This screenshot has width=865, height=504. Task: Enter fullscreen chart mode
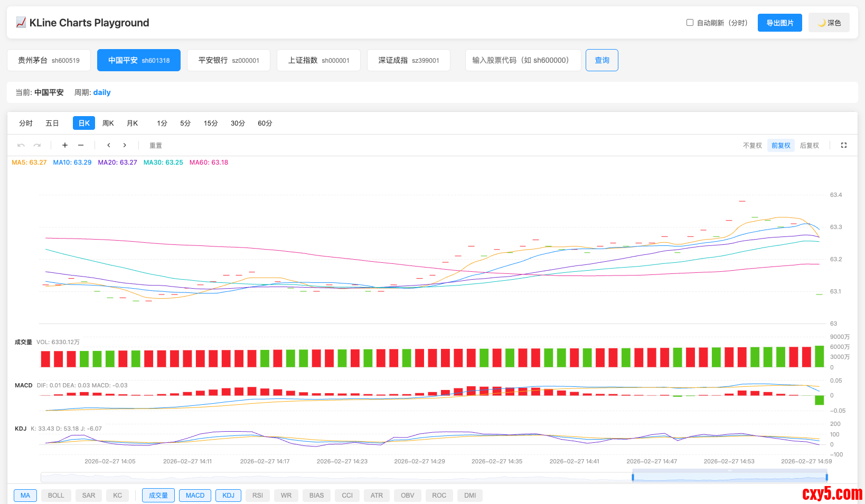(843, 145)
